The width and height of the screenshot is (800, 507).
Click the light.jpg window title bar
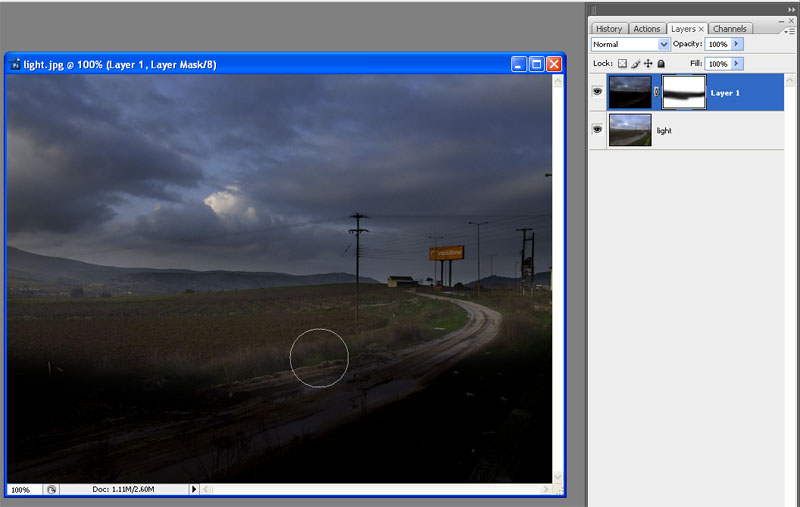click(x=285, y=64)
